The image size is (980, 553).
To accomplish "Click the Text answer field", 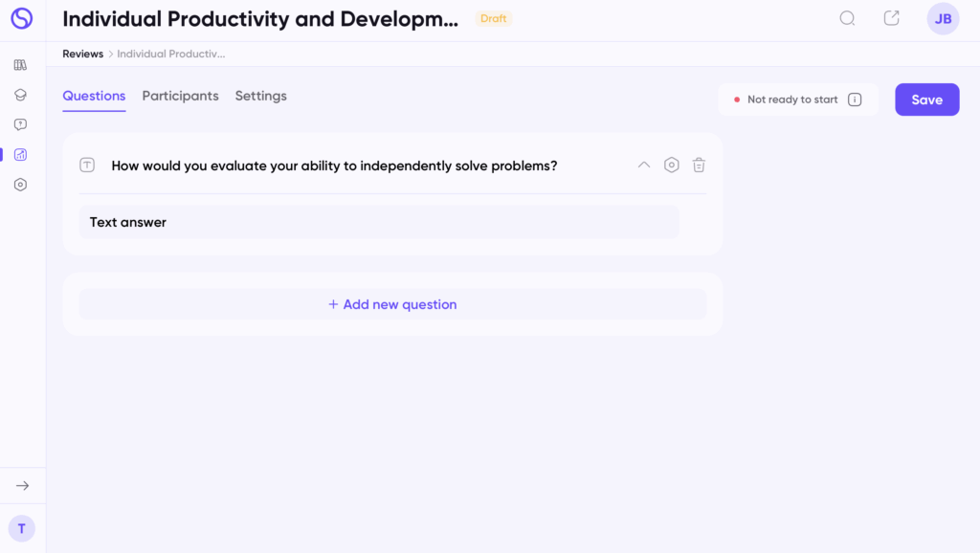I will (x=379, y=222).
